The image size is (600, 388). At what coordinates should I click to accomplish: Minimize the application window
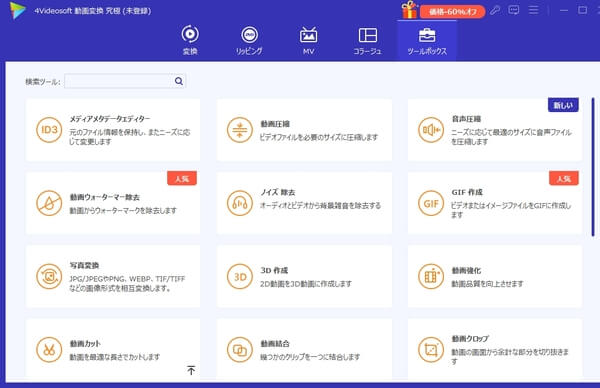click(564, 10)
